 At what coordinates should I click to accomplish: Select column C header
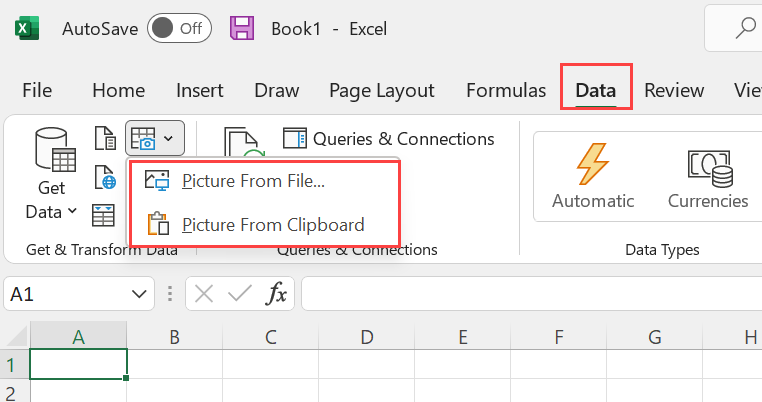pos(270,337)
